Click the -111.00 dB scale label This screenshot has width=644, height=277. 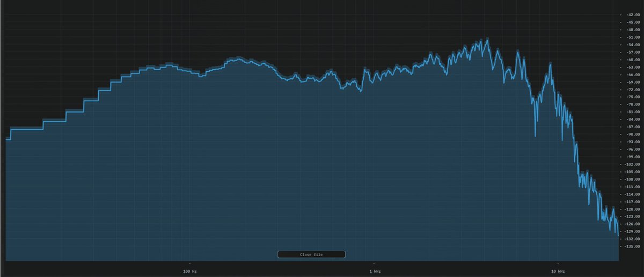pos(632,186)
